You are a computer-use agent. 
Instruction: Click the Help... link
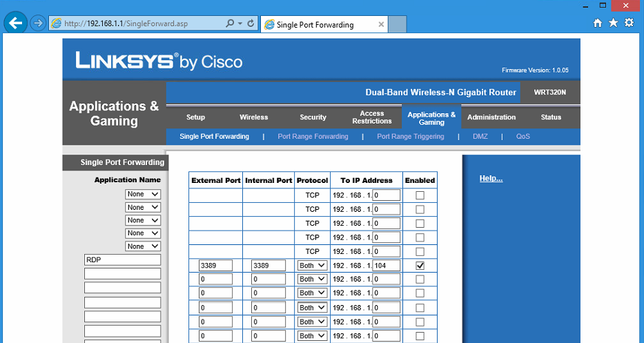pyautogui.click(x=491, y=178)
